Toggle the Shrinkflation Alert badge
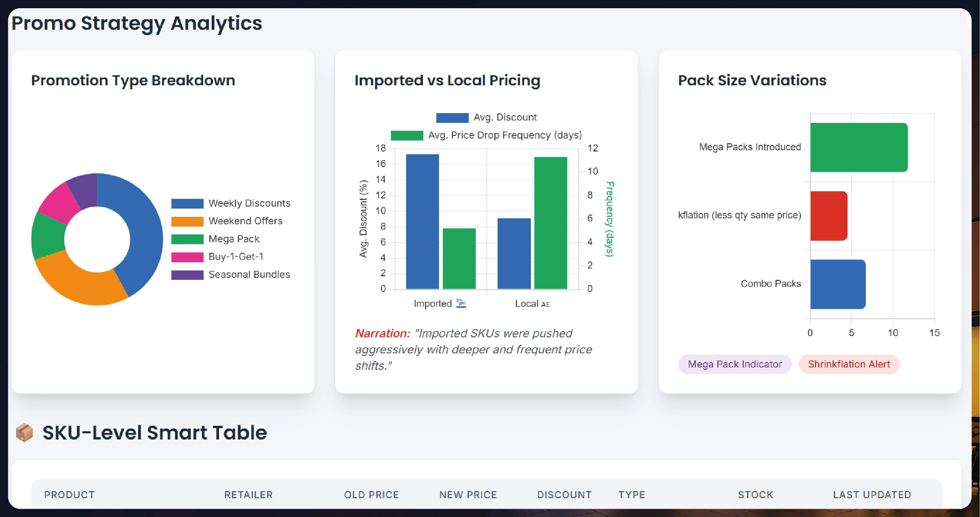980x517 pixels. tap(849, 364)
